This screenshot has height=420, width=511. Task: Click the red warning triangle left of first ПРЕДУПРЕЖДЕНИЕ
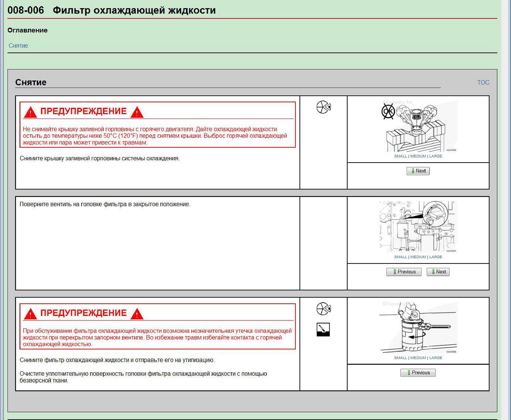click(30, 112)
